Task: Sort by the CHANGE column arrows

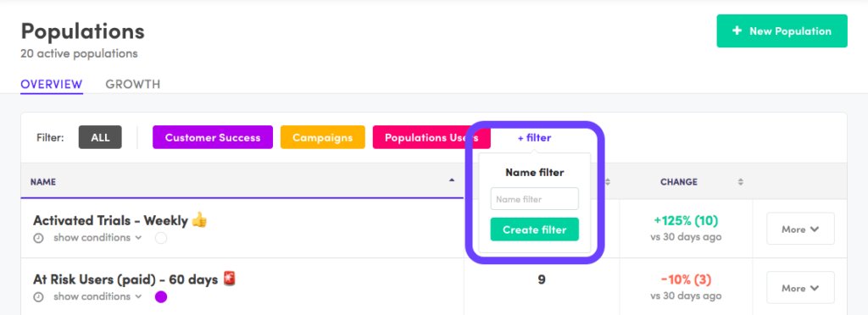Action: point(741,182)
